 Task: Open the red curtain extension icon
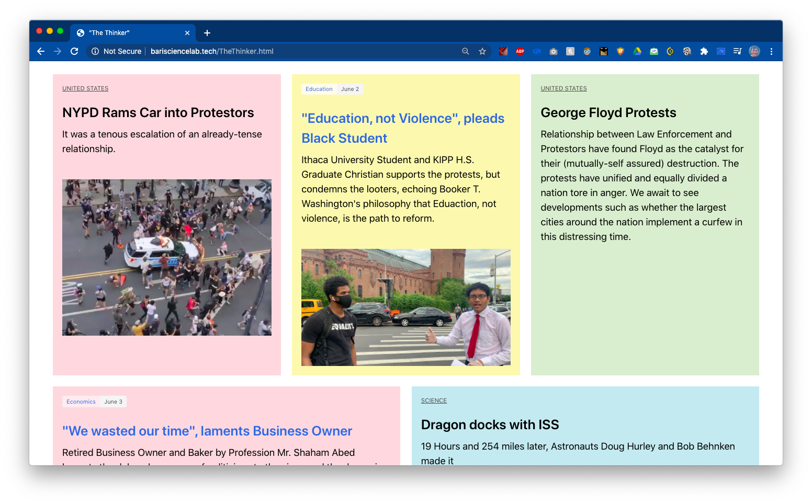(x=503, y=51)
